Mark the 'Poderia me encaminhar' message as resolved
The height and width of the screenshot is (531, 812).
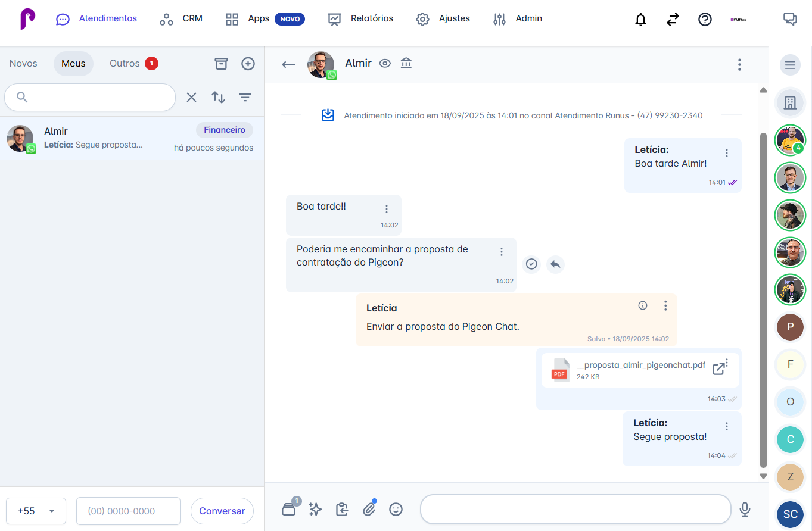[x=531, y=264]
